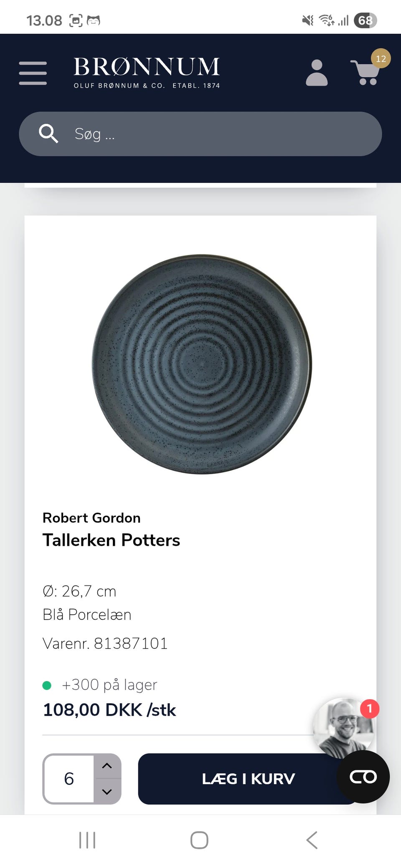Open the Robert Gordon brand link

click(x=91, y=518)
